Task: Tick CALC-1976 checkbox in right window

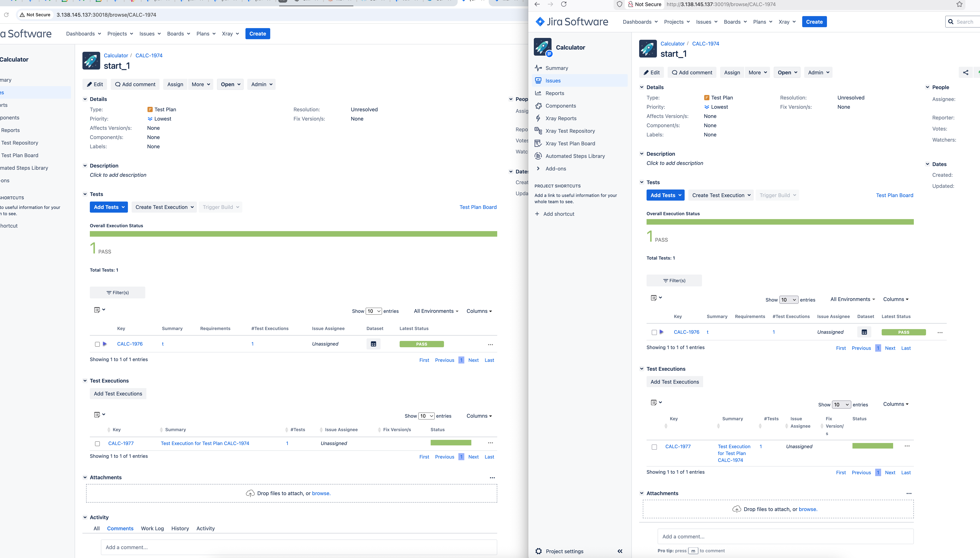Action: (654, 332)
